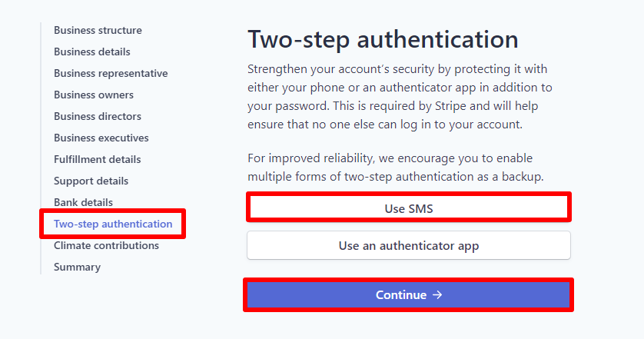This screenshot has width=644, height=339.
Task: Select Business representative in sidebar
Action: [111, 74]
